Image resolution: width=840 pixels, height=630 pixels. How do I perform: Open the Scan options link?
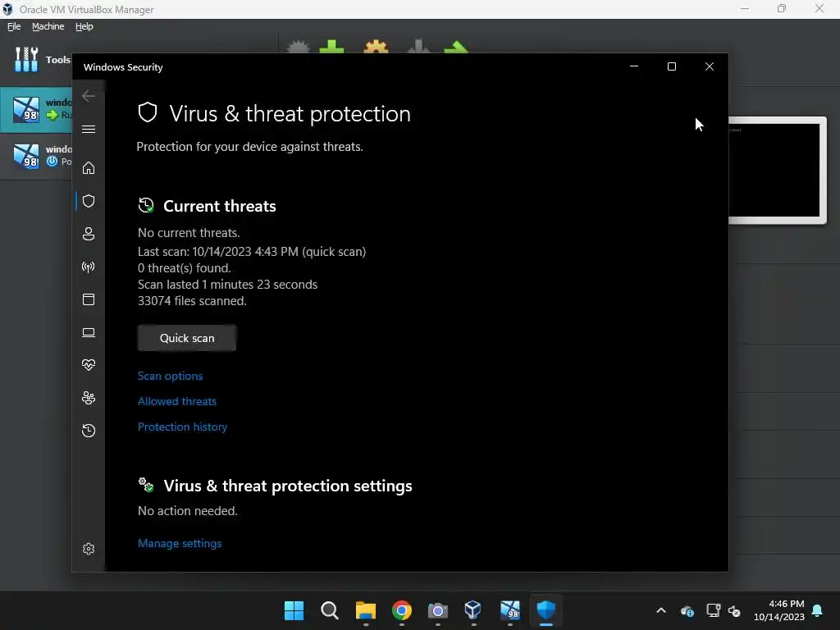[171, 376]
